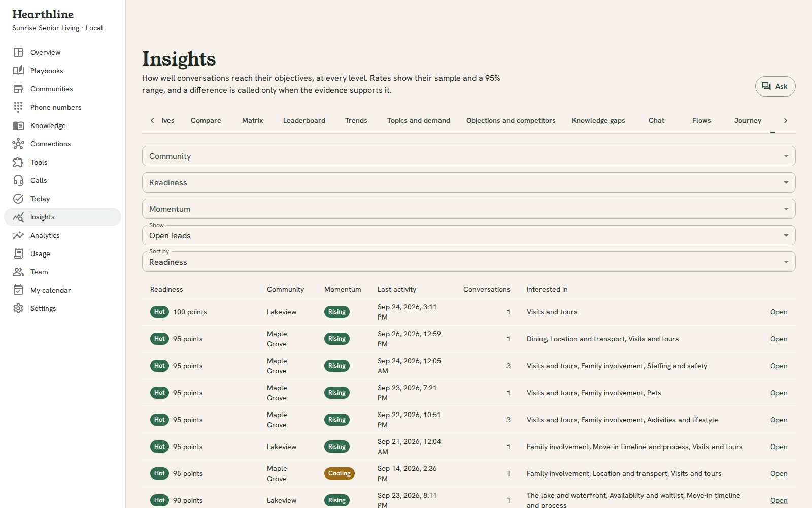Click the Conversations column header
812x508 pixels.
click(x=487, y=290)
